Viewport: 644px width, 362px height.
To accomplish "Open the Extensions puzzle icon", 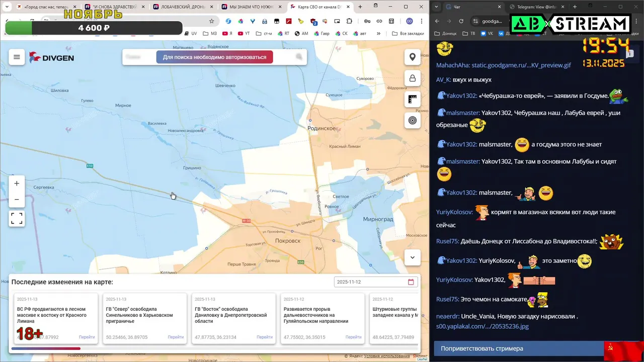I will (350, 21).
